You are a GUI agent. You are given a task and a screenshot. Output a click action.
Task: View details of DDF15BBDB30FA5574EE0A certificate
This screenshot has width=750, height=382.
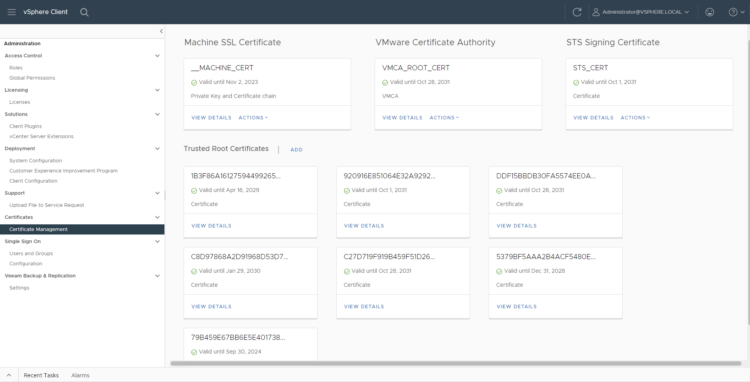[x=517, y=226]
